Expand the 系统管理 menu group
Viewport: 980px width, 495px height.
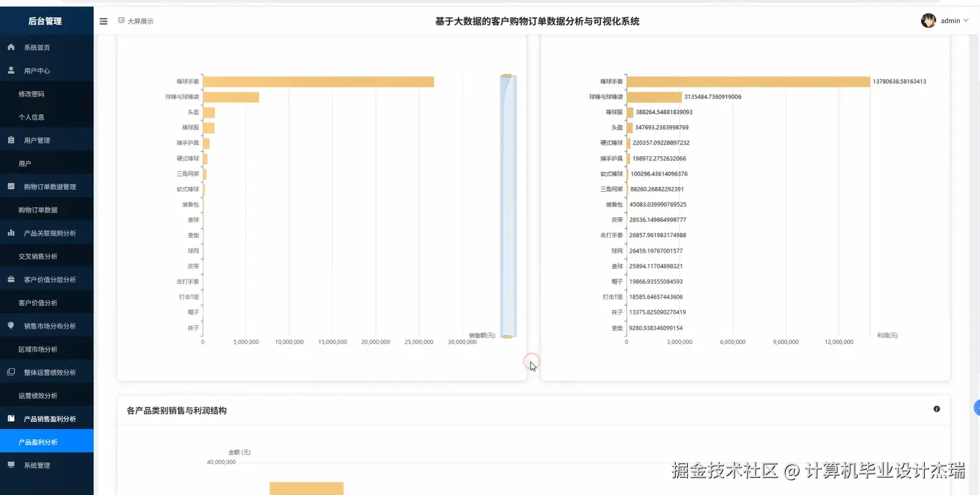coord(47,466)
